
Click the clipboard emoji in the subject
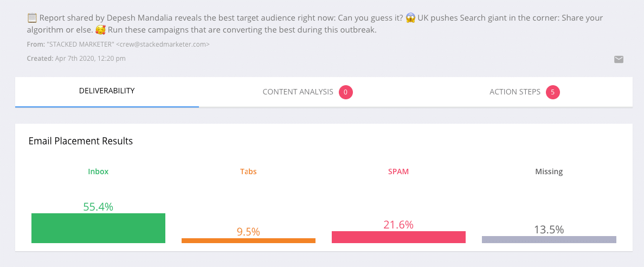32,18
